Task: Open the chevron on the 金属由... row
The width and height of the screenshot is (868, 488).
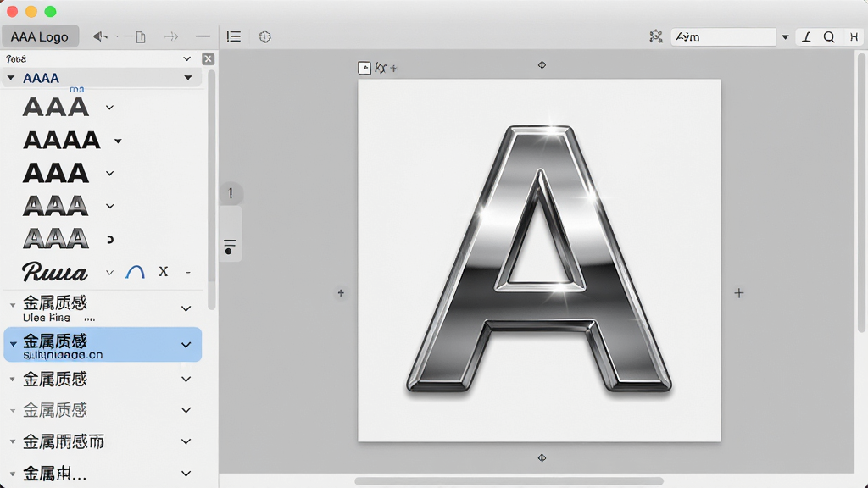Action: click(x=186, y=474)
